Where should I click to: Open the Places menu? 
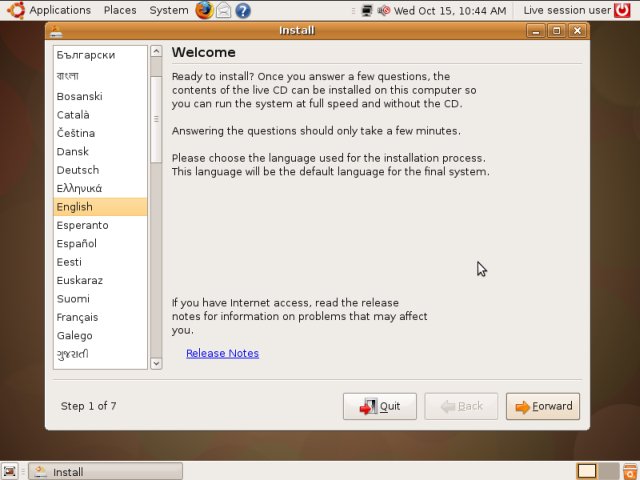click(120, 10)
